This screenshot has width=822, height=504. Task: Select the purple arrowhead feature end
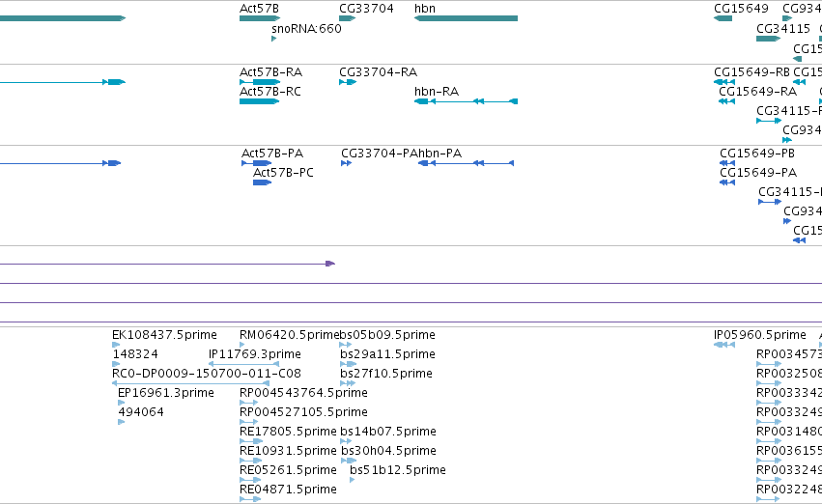click(330, 264)
